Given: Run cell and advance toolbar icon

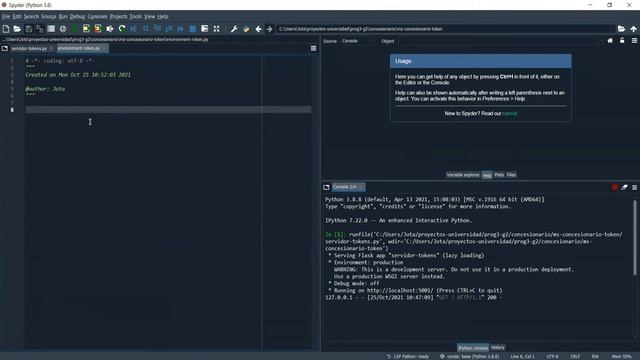Looking at the screenshot, I should [98, 29].
